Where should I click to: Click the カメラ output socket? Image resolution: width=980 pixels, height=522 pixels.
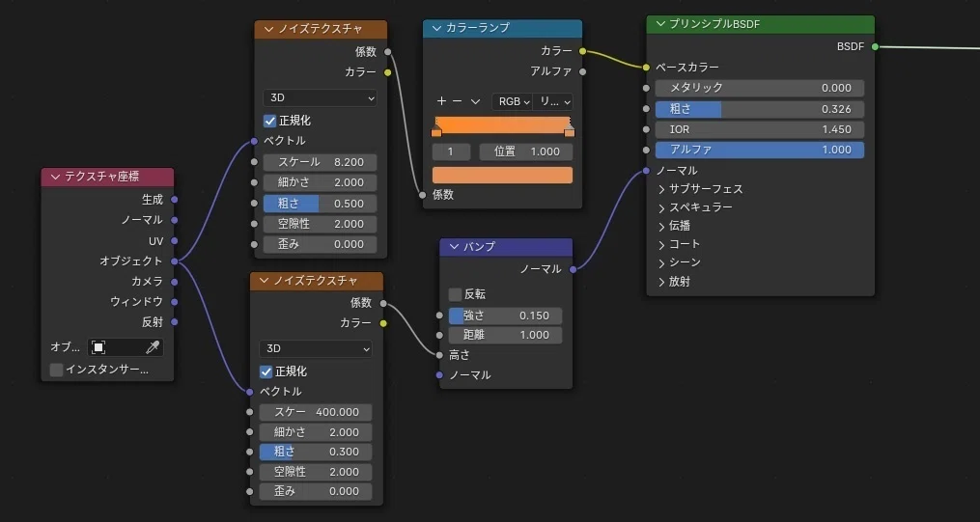[175, 282]
